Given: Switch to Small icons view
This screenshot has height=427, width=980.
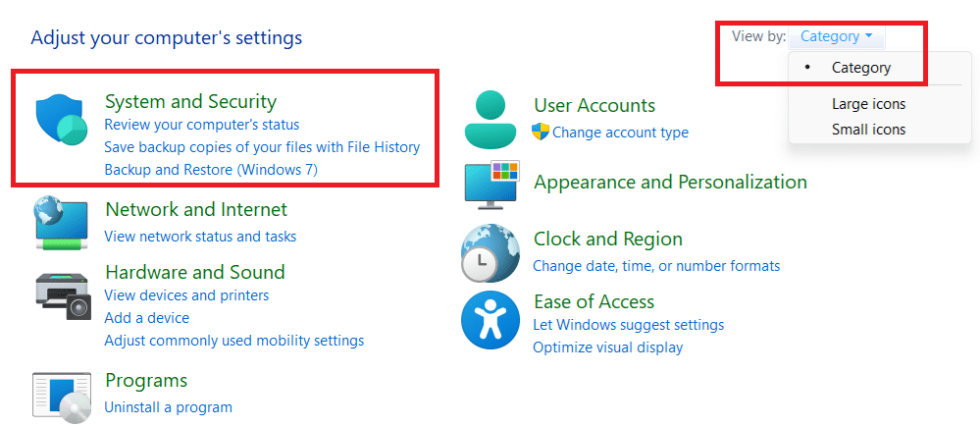Looking at the screenshot, I should pyautogui.click(x=868, y=130).
